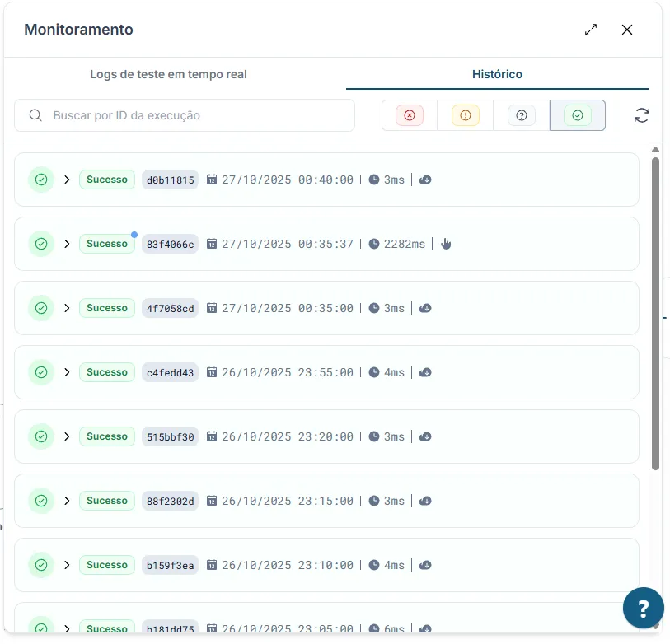Click the green check status icon for d0b11815
The height and width of the screenshot is (644, 670).
tap(41, 180)
